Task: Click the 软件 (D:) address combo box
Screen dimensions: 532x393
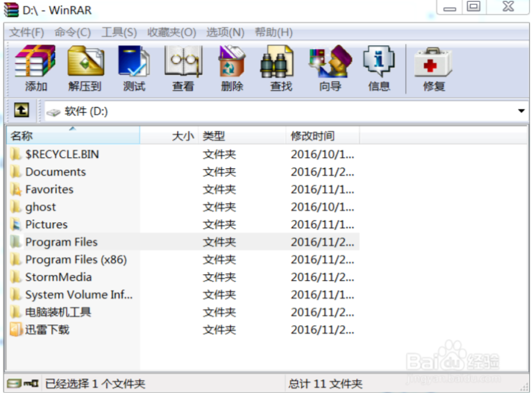Action: [286, 111]
